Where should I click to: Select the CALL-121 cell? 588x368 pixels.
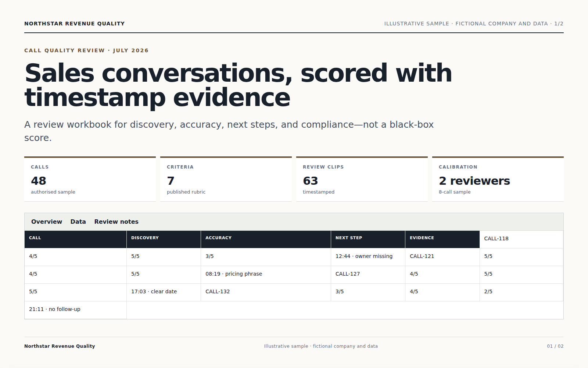click(x=442, y=257)
